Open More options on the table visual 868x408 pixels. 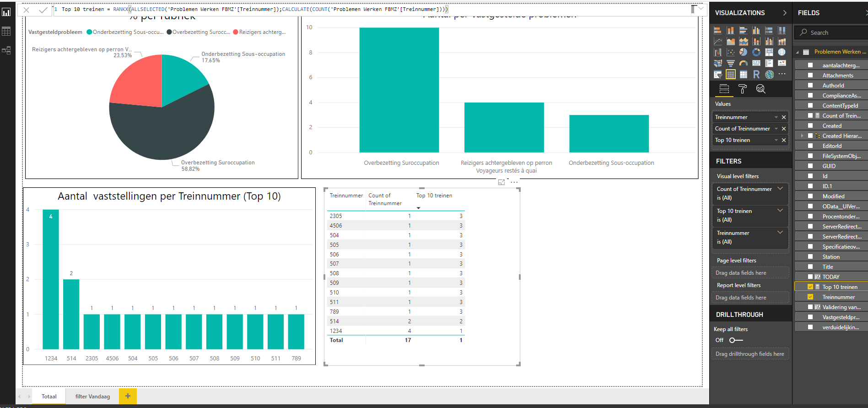click(x=514, y=182)
